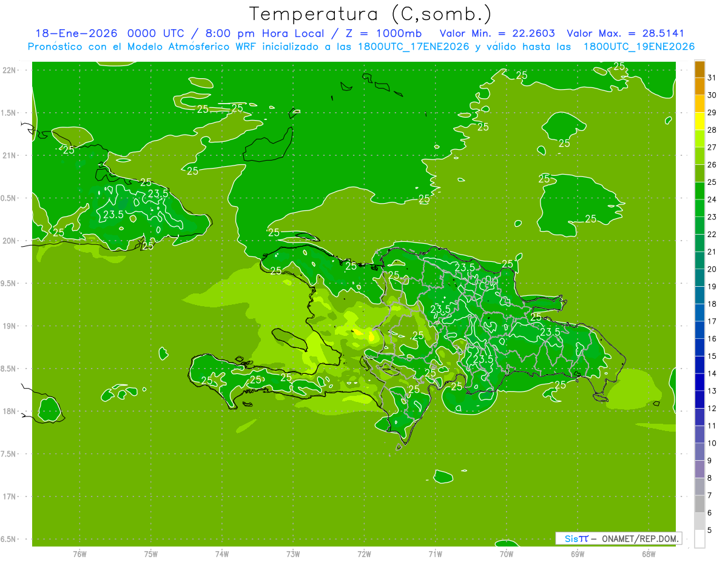
Task: Click the 'Temperatura (C,somb.)' chart title
Action: [371, 13]
